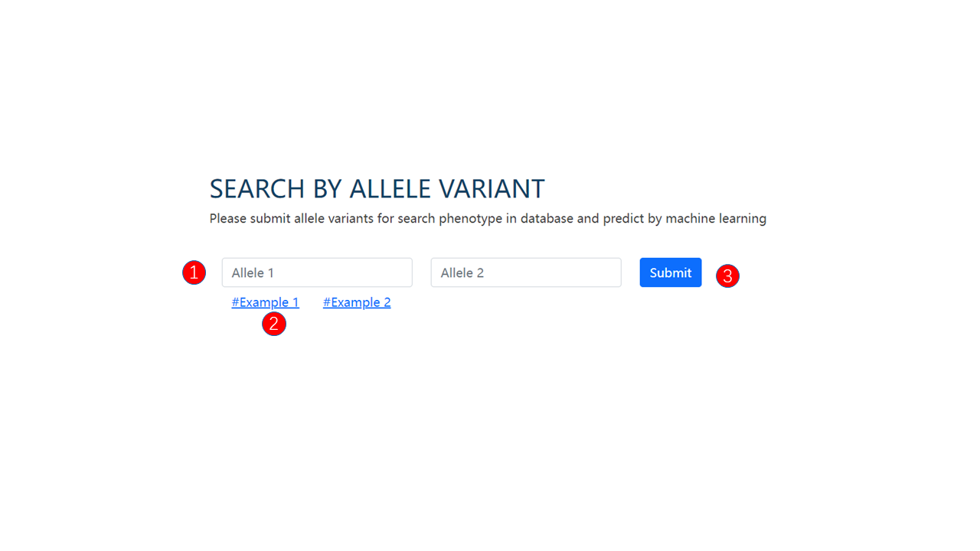Click the red circle marker numbered 1
The height and width of the screenshot is (551, 980).
coord(194,272)
